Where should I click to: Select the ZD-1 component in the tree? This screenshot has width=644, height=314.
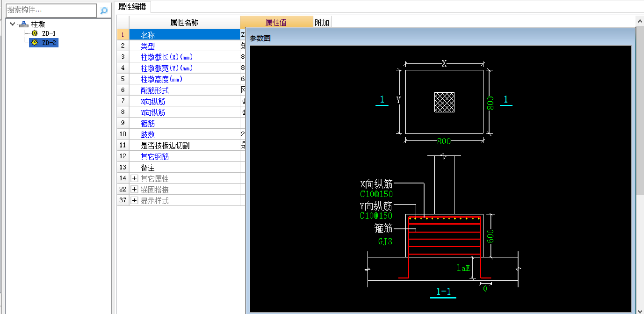(x=49, y=33)
